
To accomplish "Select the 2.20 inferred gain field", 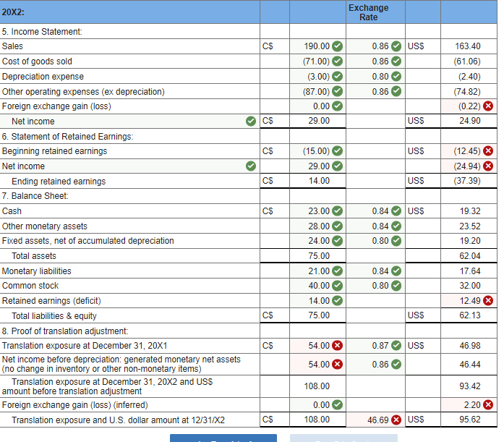I will point(469,404).
